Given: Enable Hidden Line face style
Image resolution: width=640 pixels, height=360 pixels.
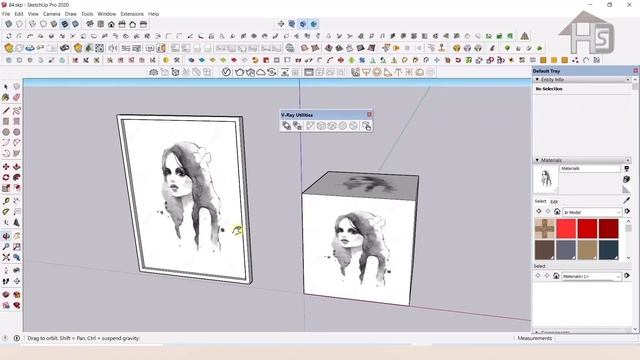Looking at the screenshot, I should (x=43, y=24).
